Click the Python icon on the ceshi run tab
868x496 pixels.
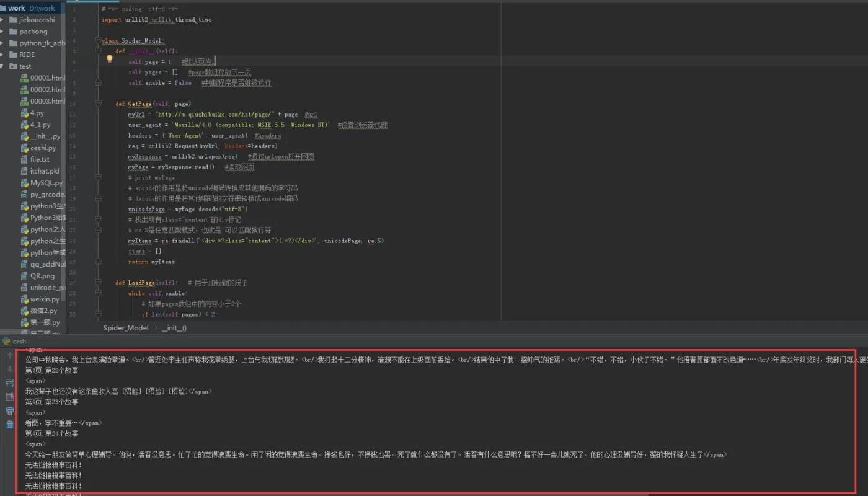[6, 341]
